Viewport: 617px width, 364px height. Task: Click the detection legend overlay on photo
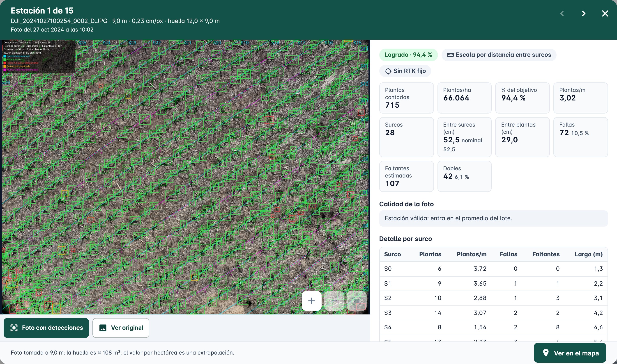38,56
